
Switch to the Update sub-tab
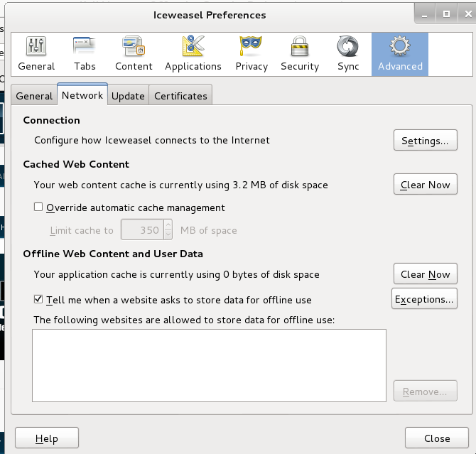pyautogui.click(x=128, y=96)
